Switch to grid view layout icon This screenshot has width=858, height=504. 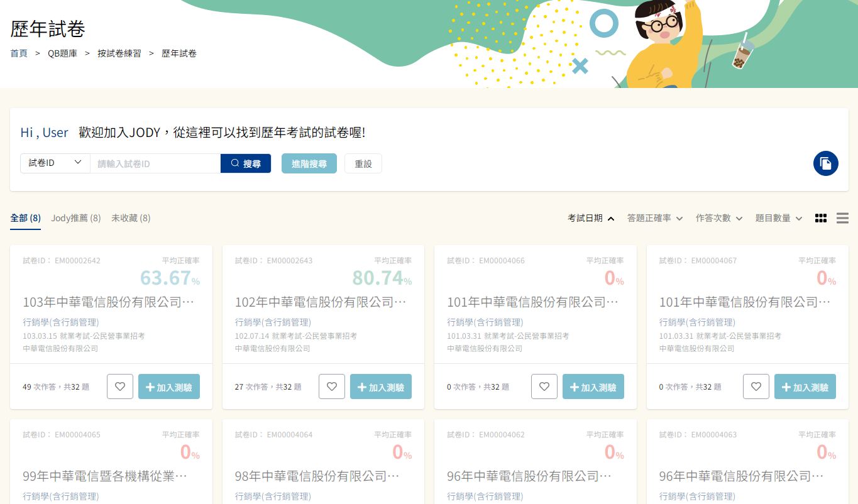(x=820, y=218)
